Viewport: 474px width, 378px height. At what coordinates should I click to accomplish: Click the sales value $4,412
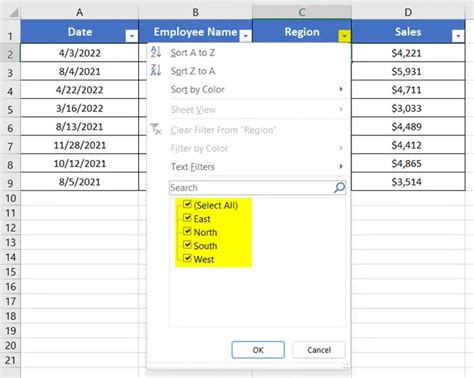pos(408,145)
